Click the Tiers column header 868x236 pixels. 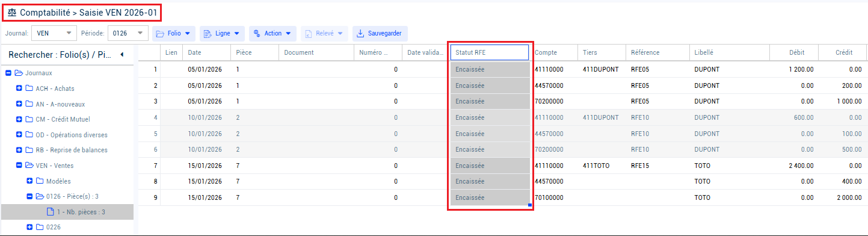pos(602,52)
